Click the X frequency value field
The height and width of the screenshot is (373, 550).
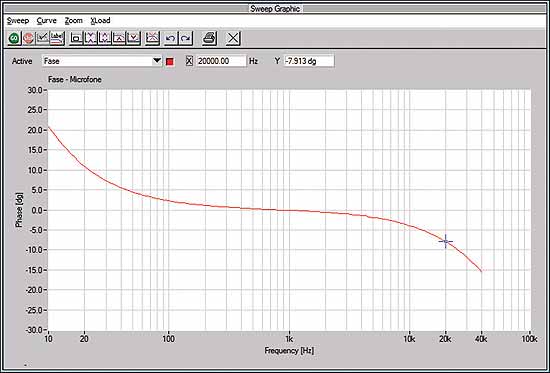(221, 61)
